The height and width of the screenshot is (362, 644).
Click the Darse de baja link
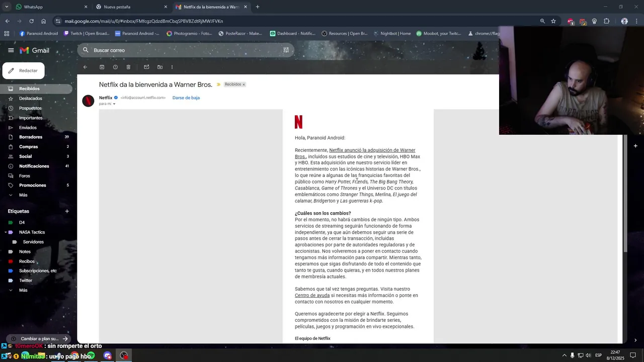click(186, 98)
